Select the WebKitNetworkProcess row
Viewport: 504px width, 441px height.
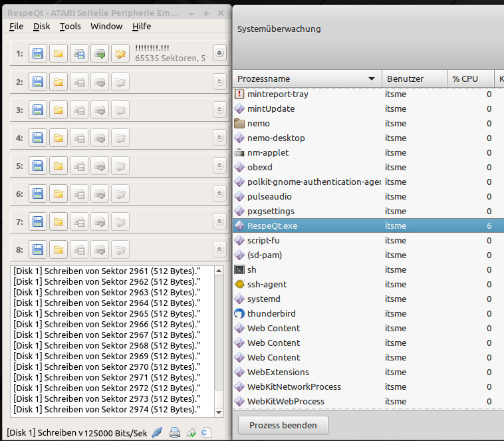click(368, 387)
